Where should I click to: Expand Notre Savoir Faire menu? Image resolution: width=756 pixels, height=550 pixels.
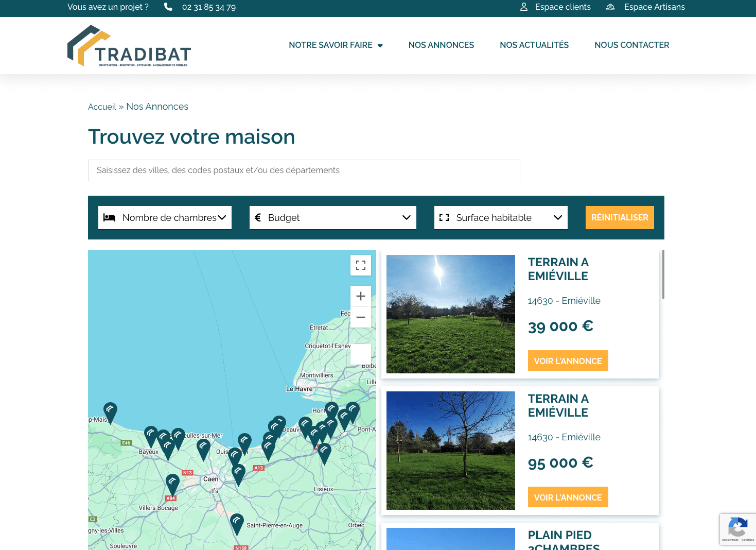click(x=336, y=45)
